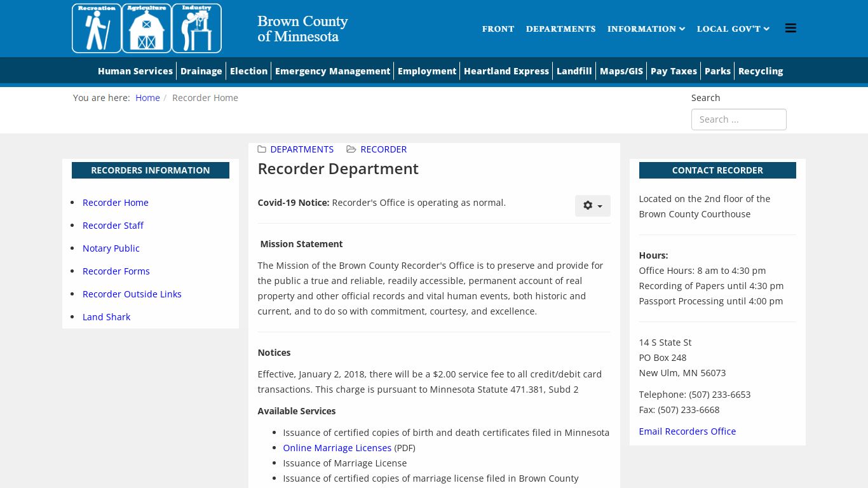The image size is (868, 488).
Task: Open the DEPARTMENTS category link
Action: [x=302, y=149]
